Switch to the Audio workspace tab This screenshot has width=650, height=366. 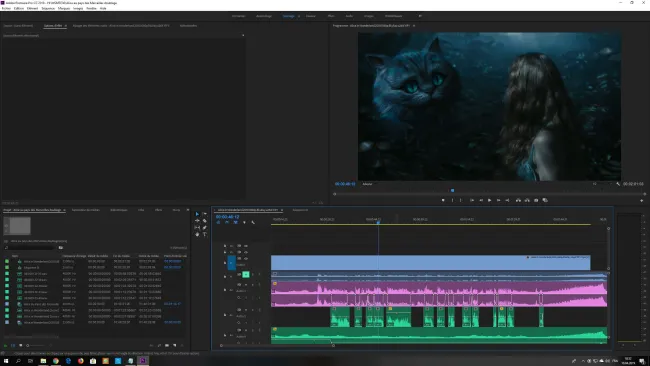point(349,16)
